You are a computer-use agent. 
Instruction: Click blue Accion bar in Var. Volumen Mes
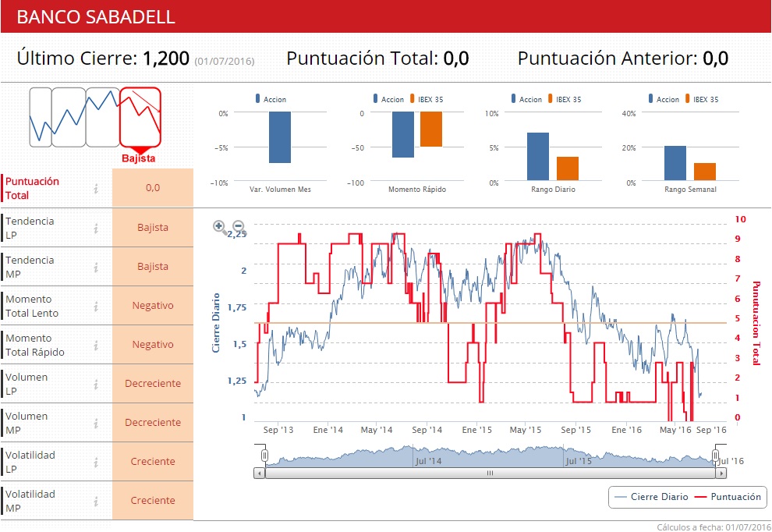pyautogui.click(x=280, y=137)
